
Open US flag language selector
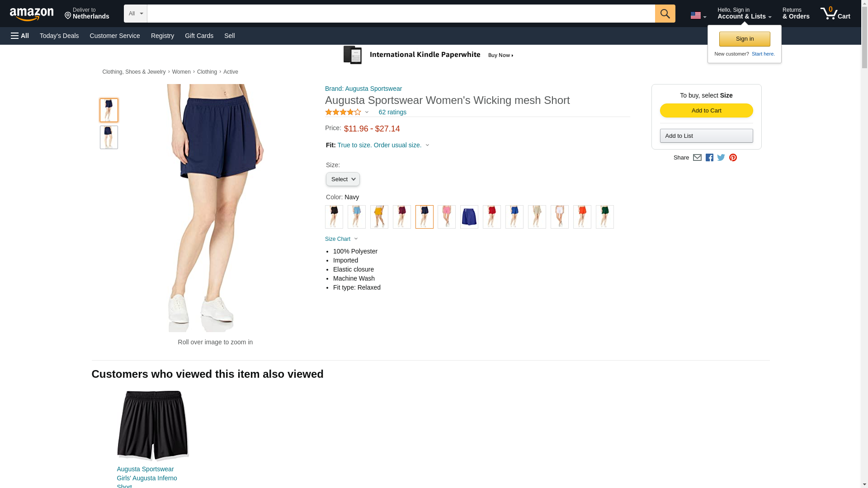(x=698, y=15)
